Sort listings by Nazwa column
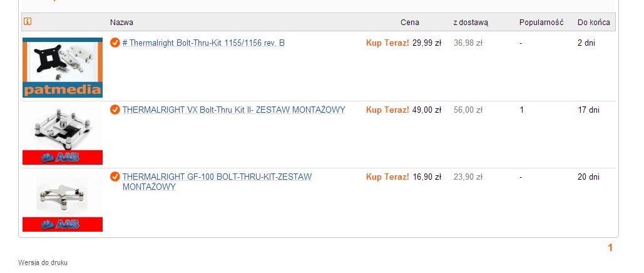644x273 pixels. (x=121, y=22)
